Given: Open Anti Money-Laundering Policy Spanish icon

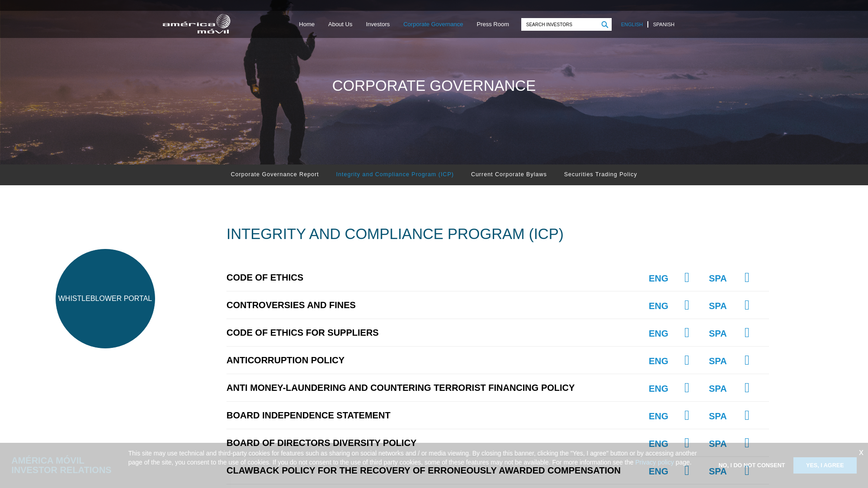Looking at the screenshot, I should [x=747, y=388].
